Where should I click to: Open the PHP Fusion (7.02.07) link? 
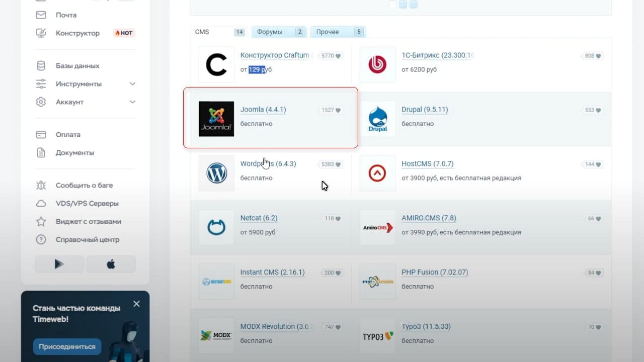[x=435, y=273]
